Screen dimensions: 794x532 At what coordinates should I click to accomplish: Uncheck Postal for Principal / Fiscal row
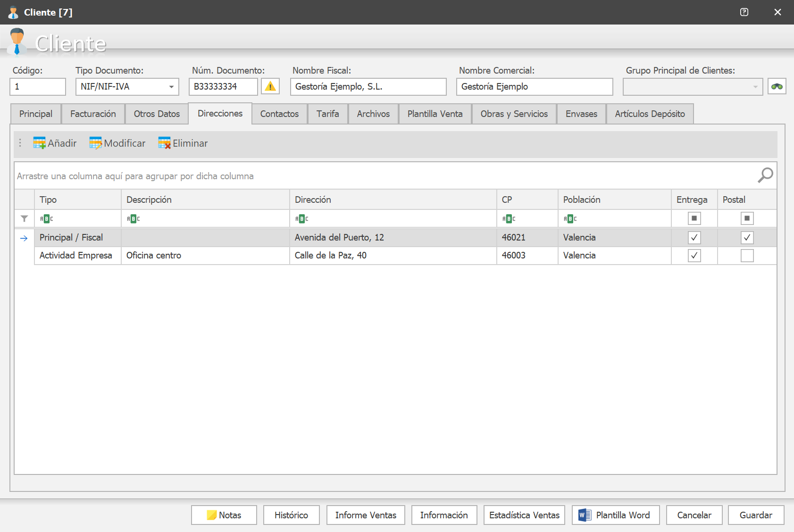[x=747, y=238]
